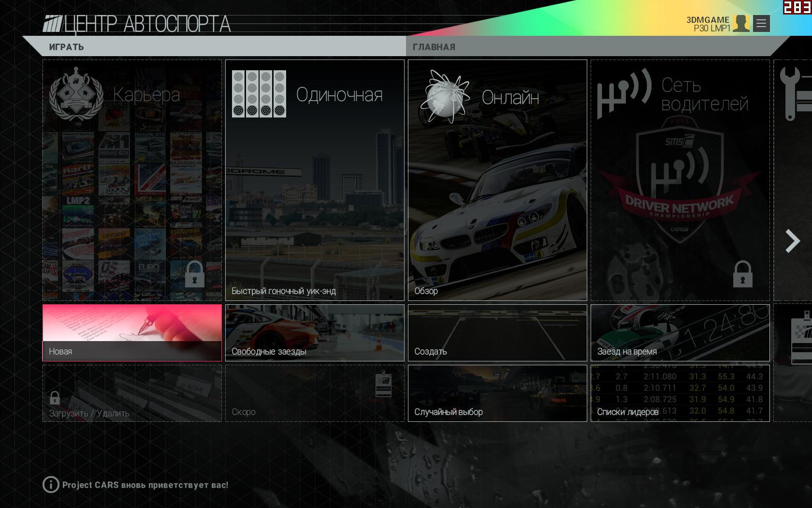Click the ЦЕНТР АВТОСПОРТА title
This screenshot has height=508, width=812.
pyautogui.click(x=147, y=24)
